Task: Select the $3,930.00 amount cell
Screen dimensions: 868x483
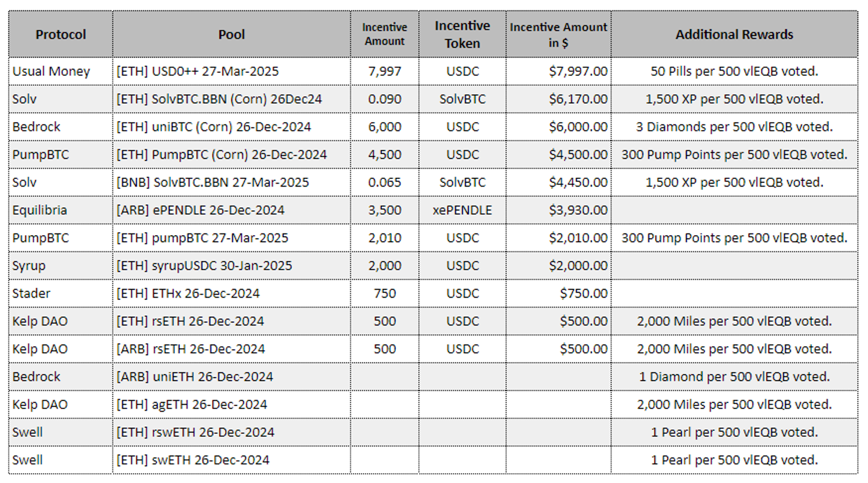Action: coord(578,210)
